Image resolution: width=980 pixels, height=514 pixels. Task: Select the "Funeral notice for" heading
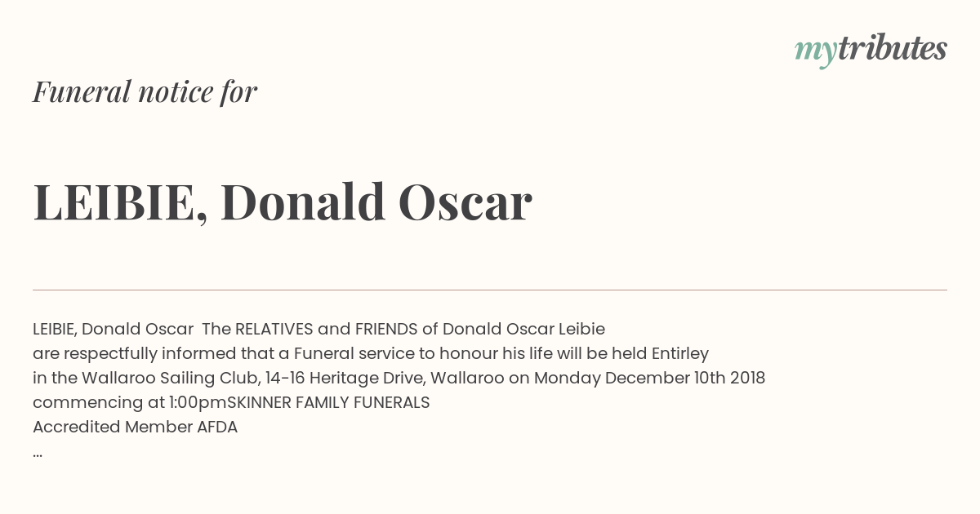(145, 91)
